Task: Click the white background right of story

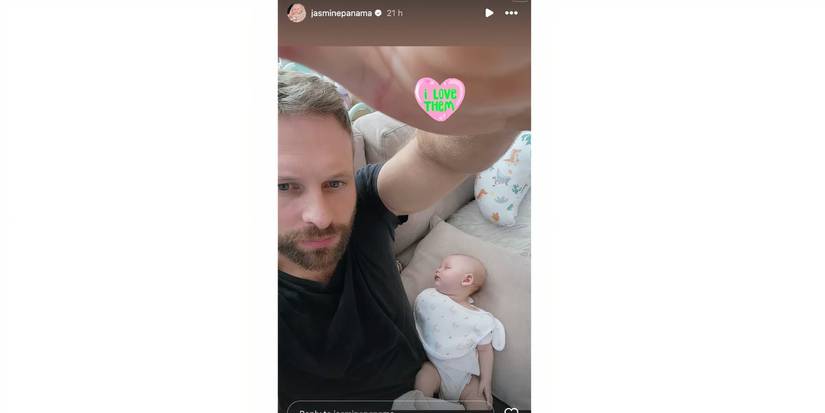Action: point(678,206)
